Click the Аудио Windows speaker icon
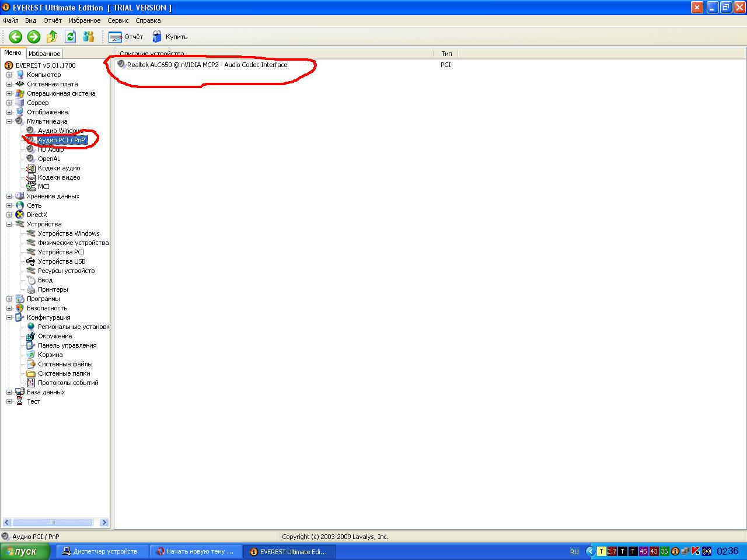747x560 pixels. (x=31, y=131)
